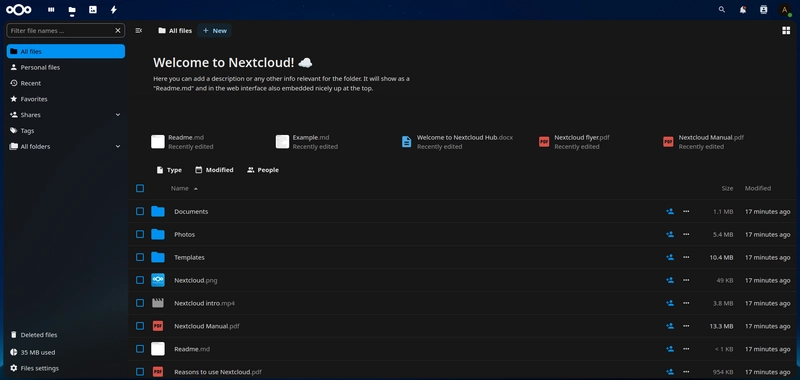800x380 pixels.
Task: Open the Dashboard app icon
Action: pyautogui.click(x=51, y=10)
